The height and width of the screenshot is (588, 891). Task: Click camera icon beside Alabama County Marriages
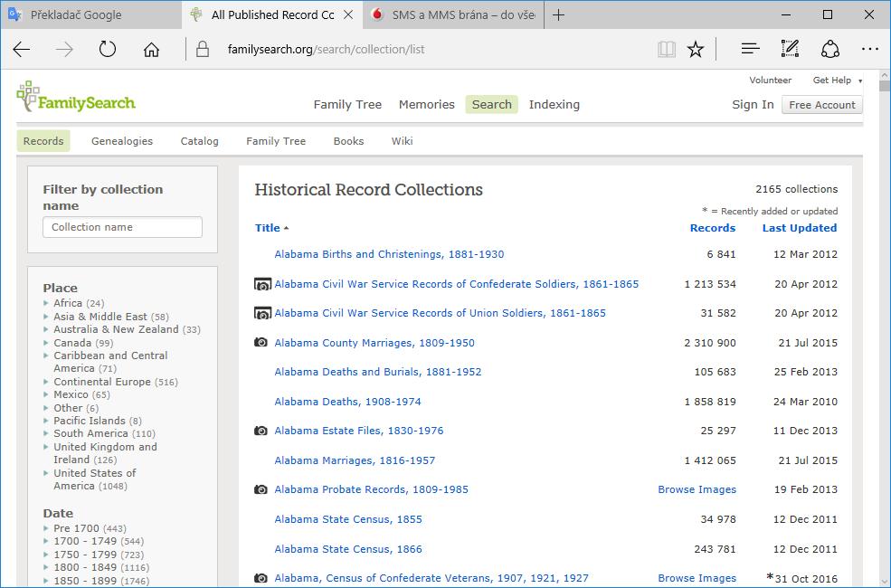261,342
